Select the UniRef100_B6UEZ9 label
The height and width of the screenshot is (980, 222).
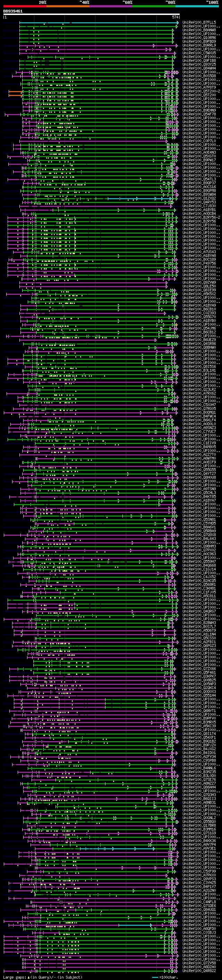[x=199, y=340]
